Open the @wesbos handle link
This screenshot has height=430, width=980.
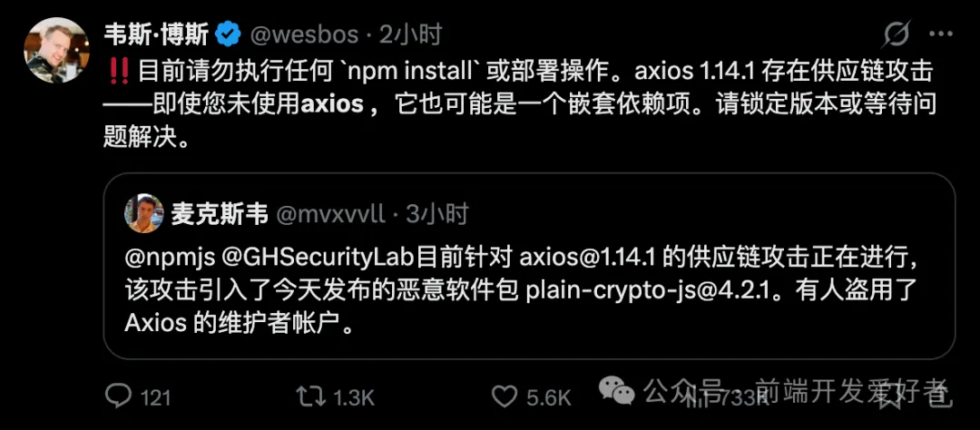coord(304,35)
